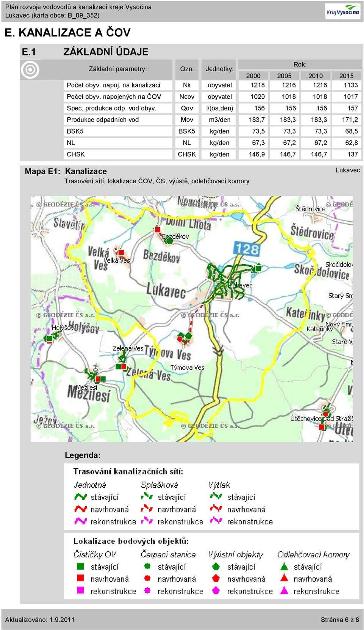The height and width of the screenshot is (630, 364).
Task: Click the magenta rekonstrukce Čerpací stanice symbol
Action: tap(147, 591)
